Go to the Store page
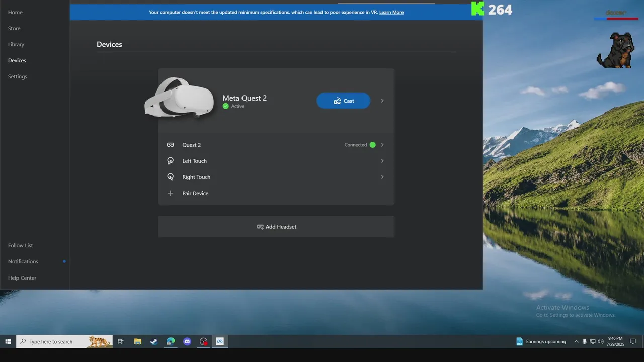Viewport: 644px width, 362px height. tap(14, 28)
